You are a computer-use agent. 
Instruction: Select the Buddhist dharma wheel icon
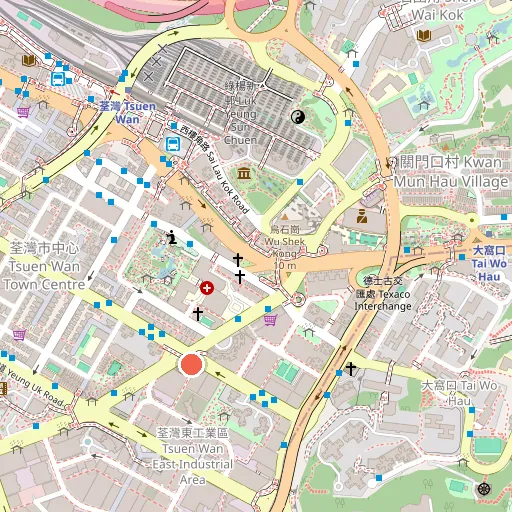[484, 489]
